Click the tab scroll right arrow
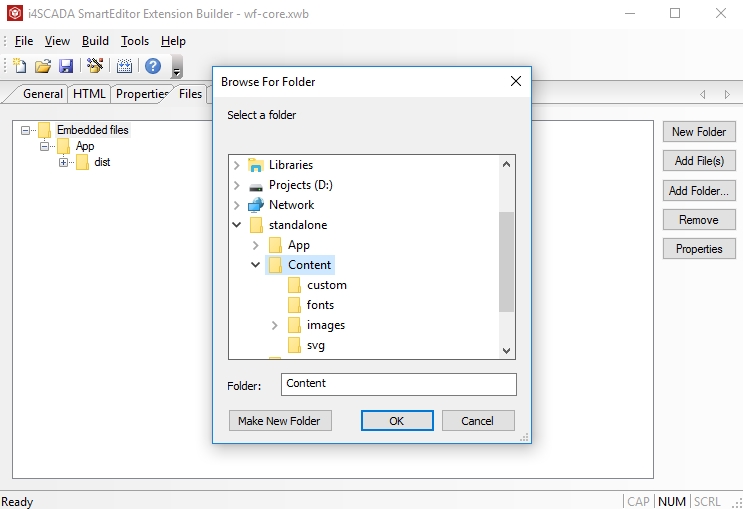This screenshot has height=509, width=743. [727, 94]
